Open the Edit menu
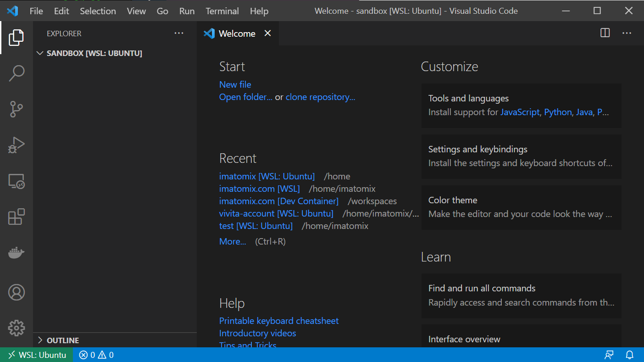The height and width of the screenshot is (362, 644). (61, 11)
